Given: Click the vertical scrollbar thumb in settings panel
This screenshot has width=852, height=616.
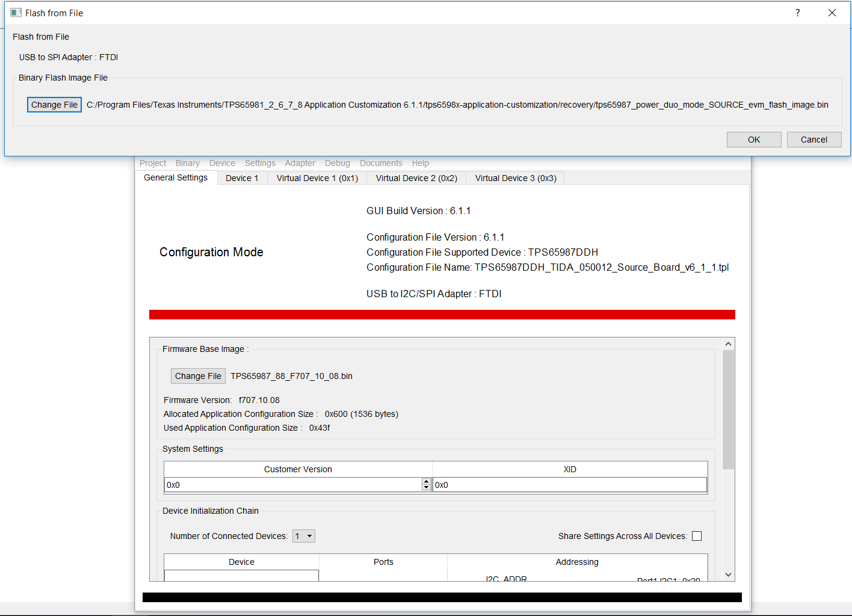Looking at the screenshot, I should pos(728,409).
